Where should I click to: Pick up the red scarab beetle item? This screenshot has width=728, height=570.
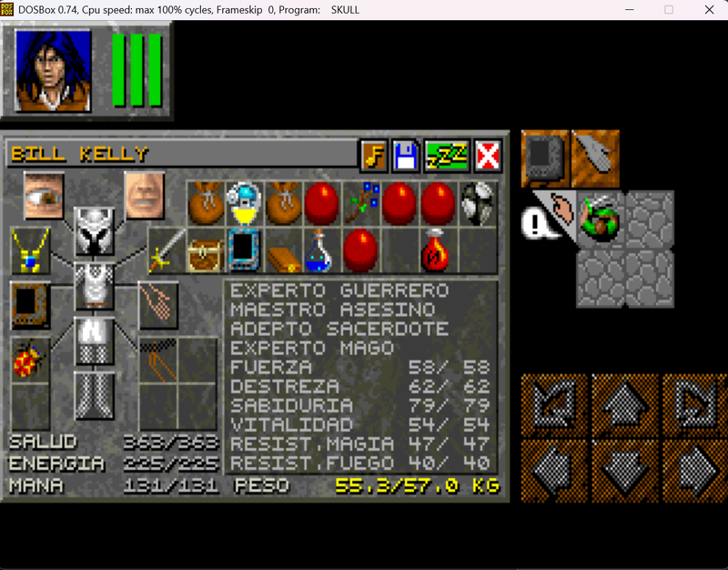(30, 361)
